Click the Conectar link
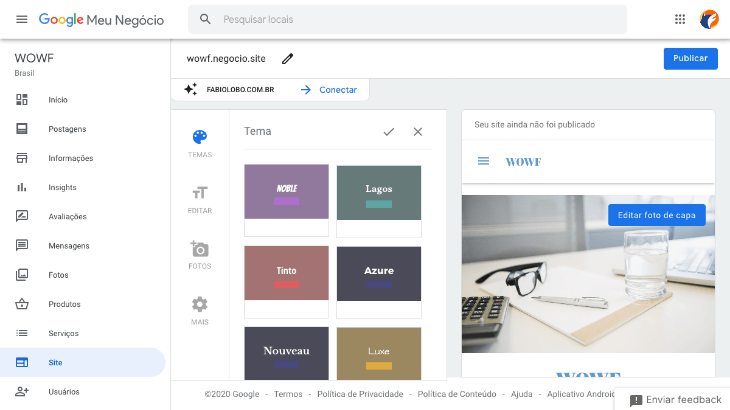This screenshot has height=410, width=730. pos(338,90)
